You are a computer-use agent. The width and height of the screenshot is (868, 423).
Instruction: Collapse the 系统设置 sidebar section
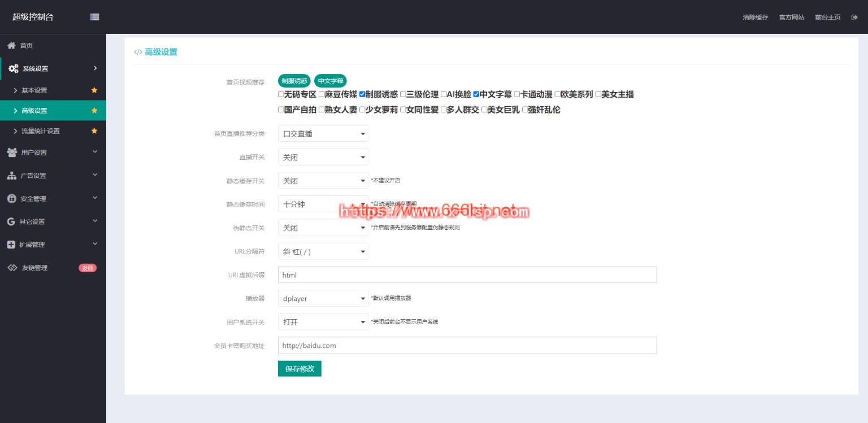point(53,69)
